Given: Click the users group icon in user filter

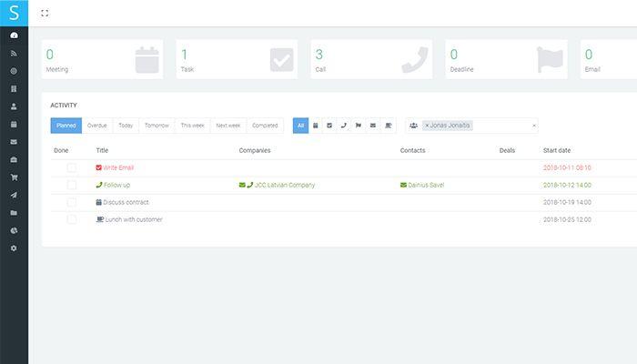Looking at the screenshot, I should pyautogui.click(x=413, y=126).
